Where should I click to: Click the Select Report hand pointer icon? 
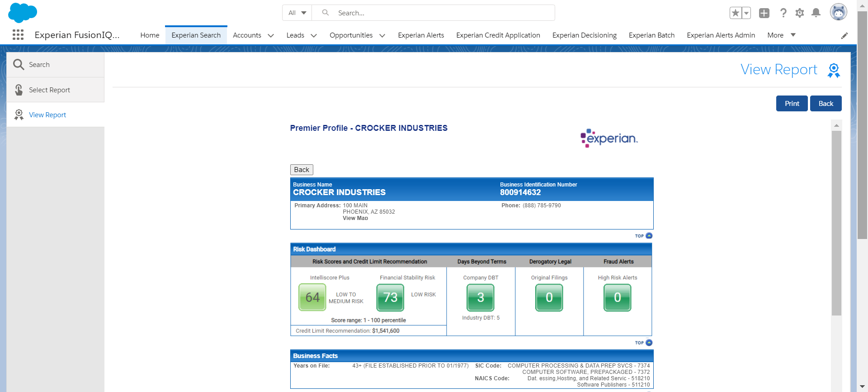pos(19,90)
